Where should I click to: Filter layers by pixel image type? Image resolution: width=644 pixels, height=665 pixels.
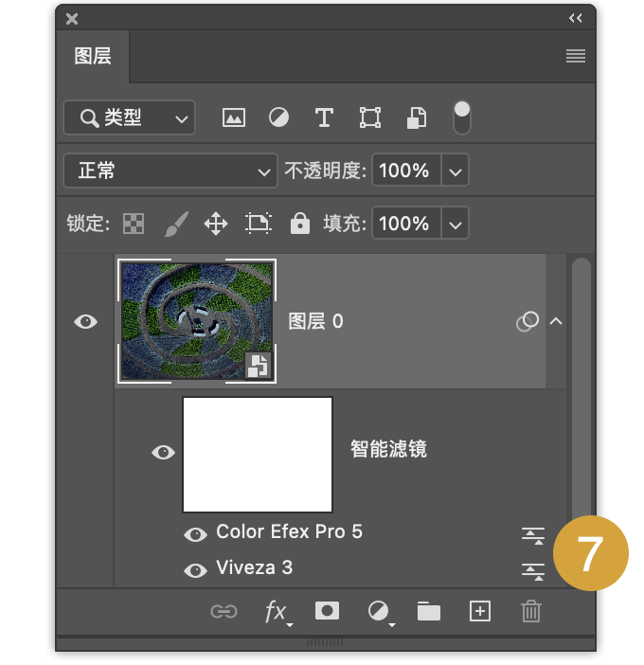[234, 117]
